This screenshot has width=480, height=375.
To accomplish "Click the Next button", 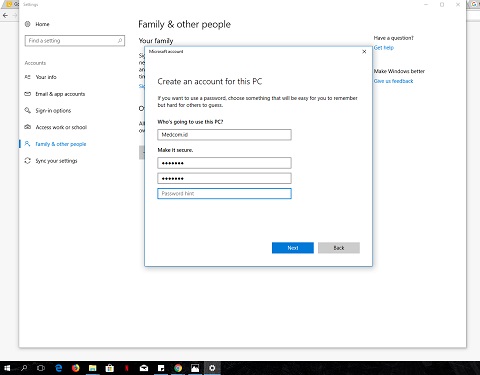I will pyautogui.click(x=293, y=248).
